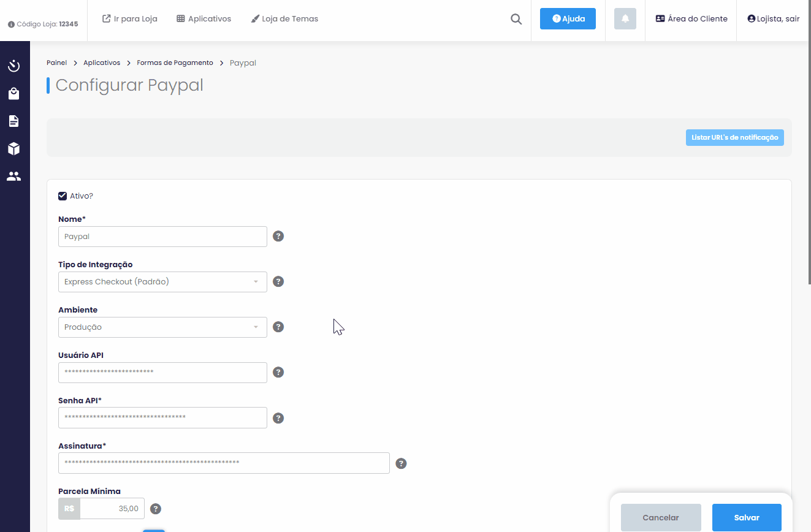Screen dimensions: 811x532
Task: Click the Senha API input field
Action: coord(162,418)
